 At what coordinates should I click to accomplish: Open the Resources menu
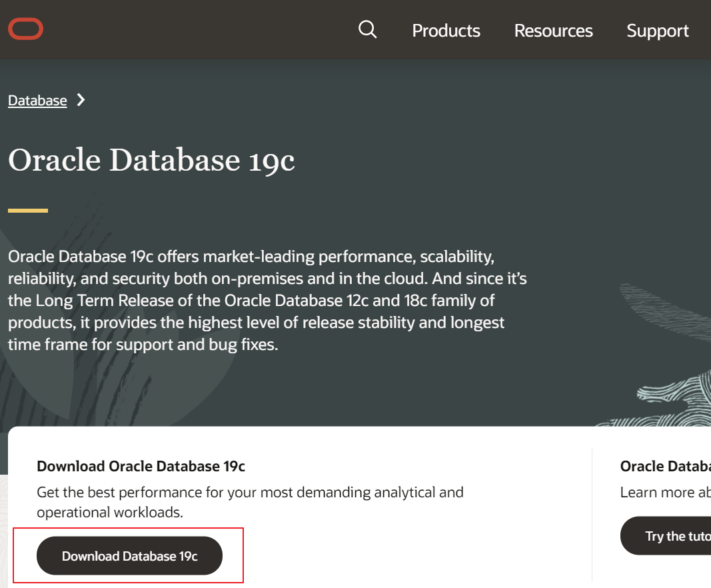coord(553,31)
